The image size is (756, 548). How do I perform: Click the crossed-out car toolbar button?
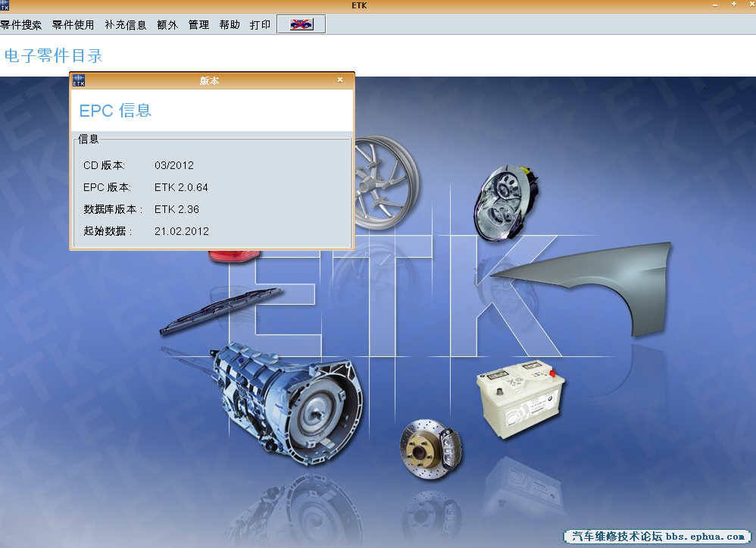click(301, 24)
